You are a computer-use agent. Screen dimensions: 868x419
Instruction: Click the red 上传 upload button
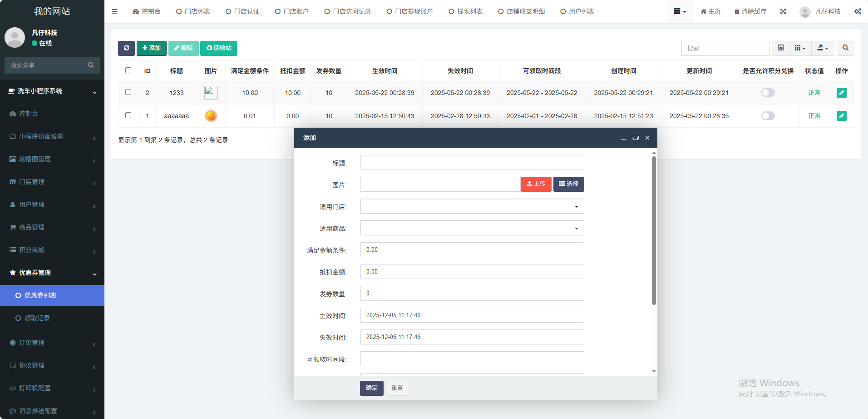pyautogui.click(x=536, y=184)
